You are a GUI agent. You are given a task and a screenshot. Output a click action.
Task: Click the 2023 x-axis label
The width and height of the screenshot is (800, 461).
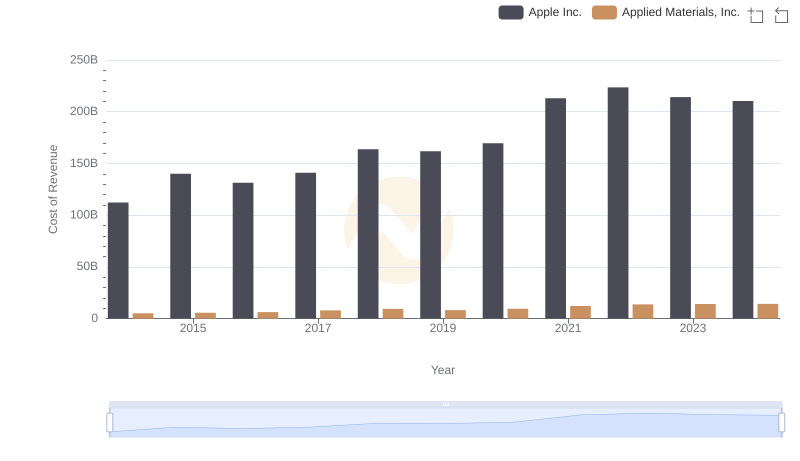tap(693, 328)
